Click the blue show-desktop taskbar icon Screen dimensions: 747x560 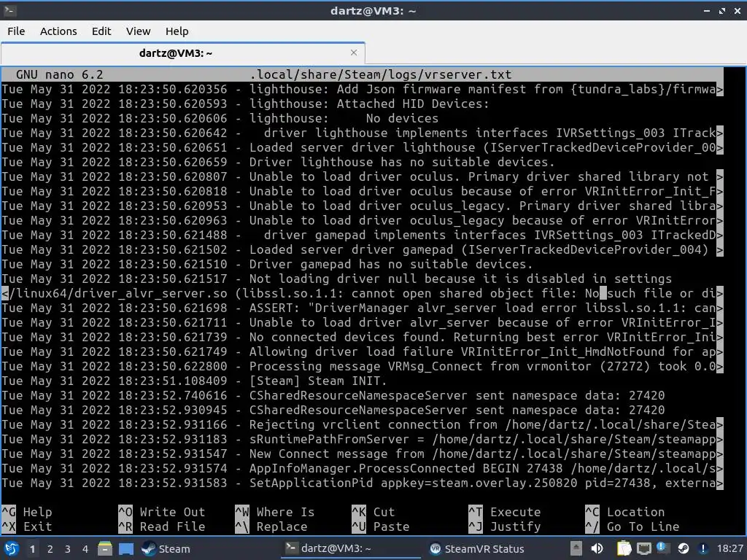point(125,548)
